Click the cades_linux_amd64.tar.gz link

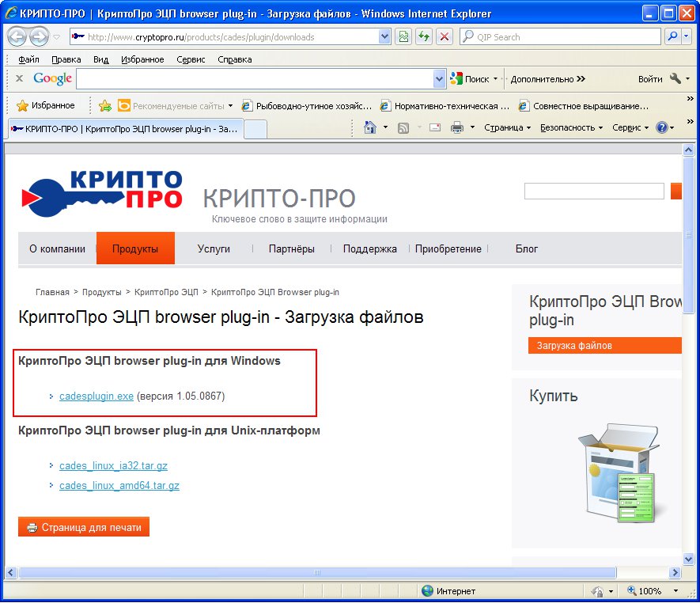[119, 485]
